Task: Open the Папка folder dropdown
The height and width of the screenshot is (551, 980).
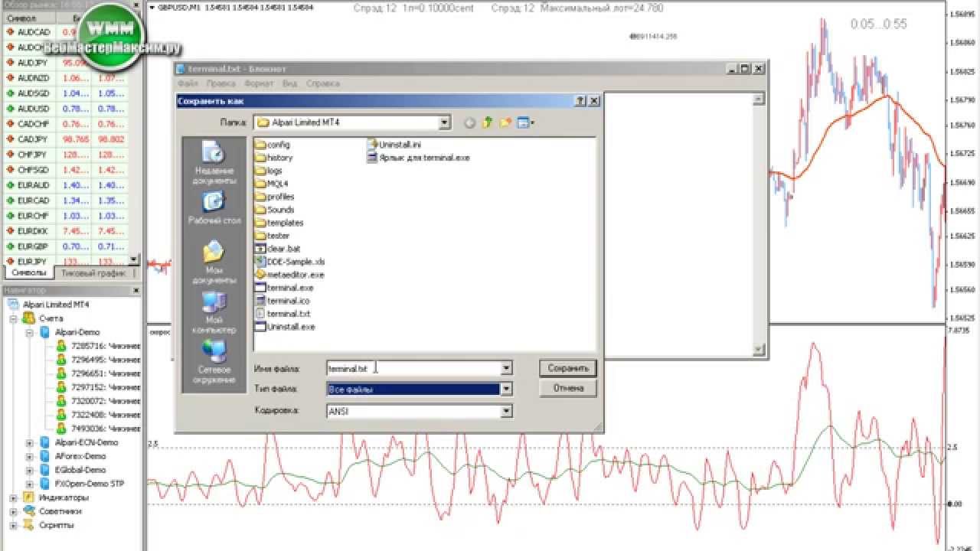Action: tap(445, 122)
